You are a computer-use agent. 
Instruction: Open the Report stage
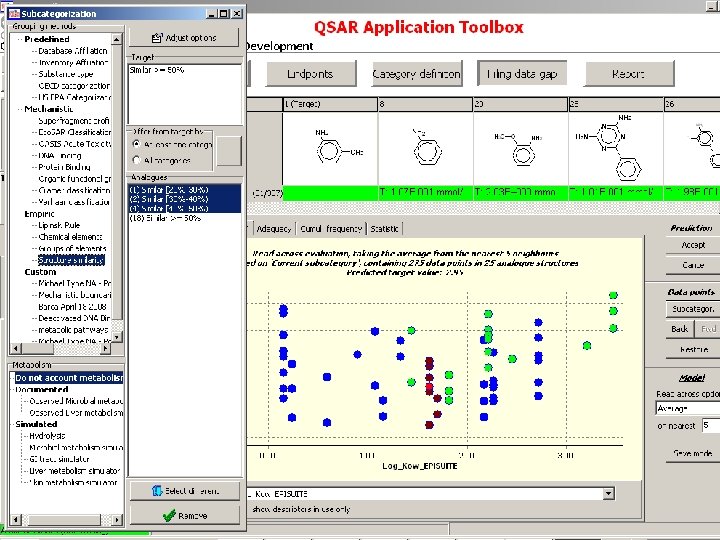pos(629,74)
